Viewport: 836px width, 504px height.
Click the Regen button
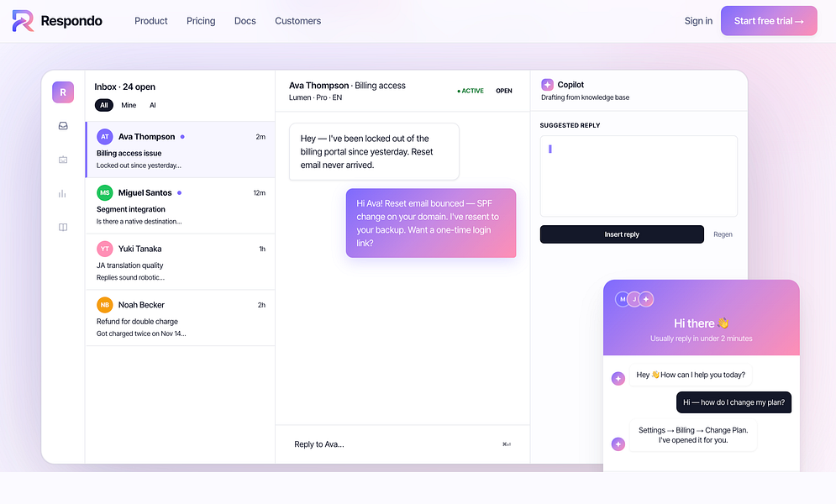723,234
